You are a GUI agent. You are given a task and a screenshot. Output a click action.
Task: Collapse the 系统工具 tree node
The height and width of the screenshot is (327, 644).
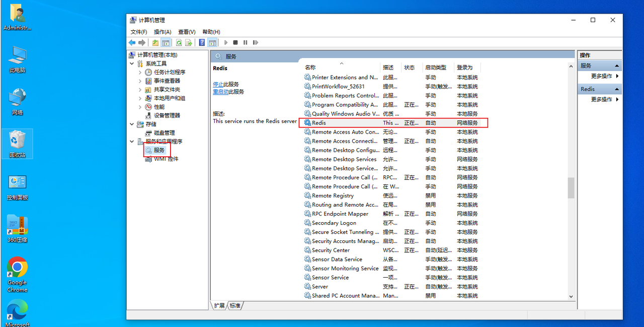pos(132,64)
